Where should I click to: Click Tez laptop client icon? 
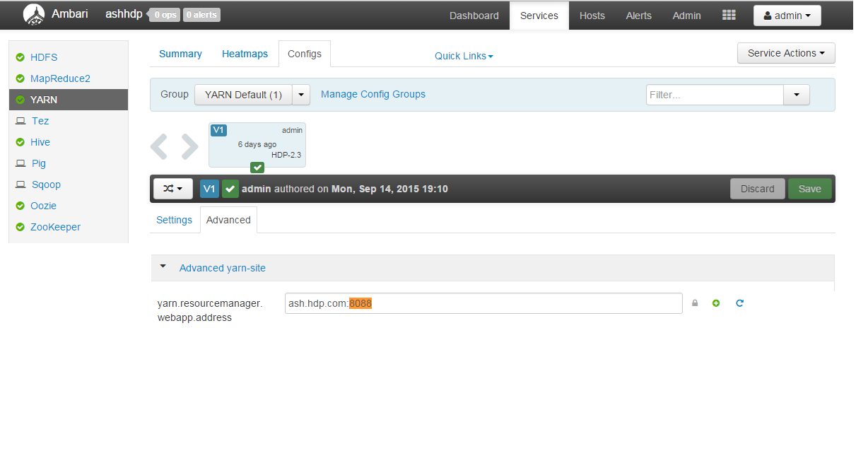(20, 121)
